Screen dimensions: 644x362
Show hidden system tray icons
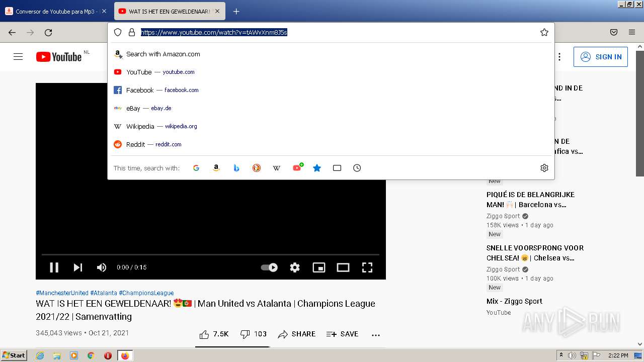[561, 355]
